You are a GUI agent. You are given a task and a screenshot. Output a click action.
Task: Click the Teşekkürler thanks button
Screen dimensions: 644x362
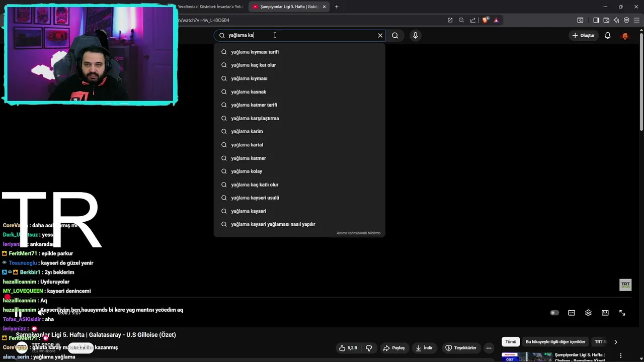pyautogui.click(x=460, y=348)
